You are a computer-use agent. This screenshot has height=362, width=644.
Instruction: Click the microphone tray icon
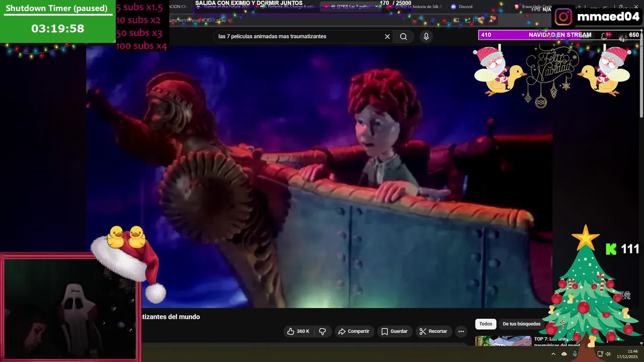coord(575,354)
